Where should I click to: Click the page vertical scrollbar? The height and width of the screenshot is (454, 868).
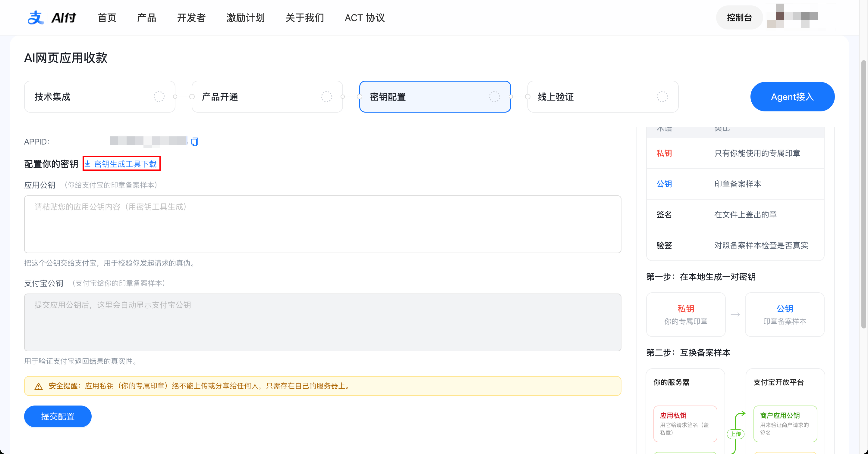863,194
